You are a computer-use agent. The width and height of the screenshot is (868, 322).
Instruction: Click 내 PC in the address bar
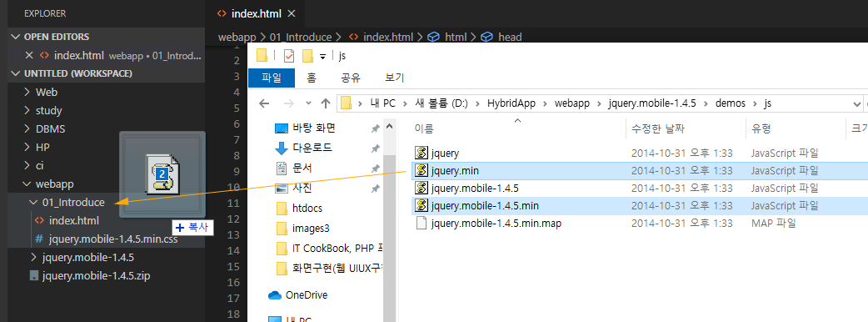[x=384, y=103]
